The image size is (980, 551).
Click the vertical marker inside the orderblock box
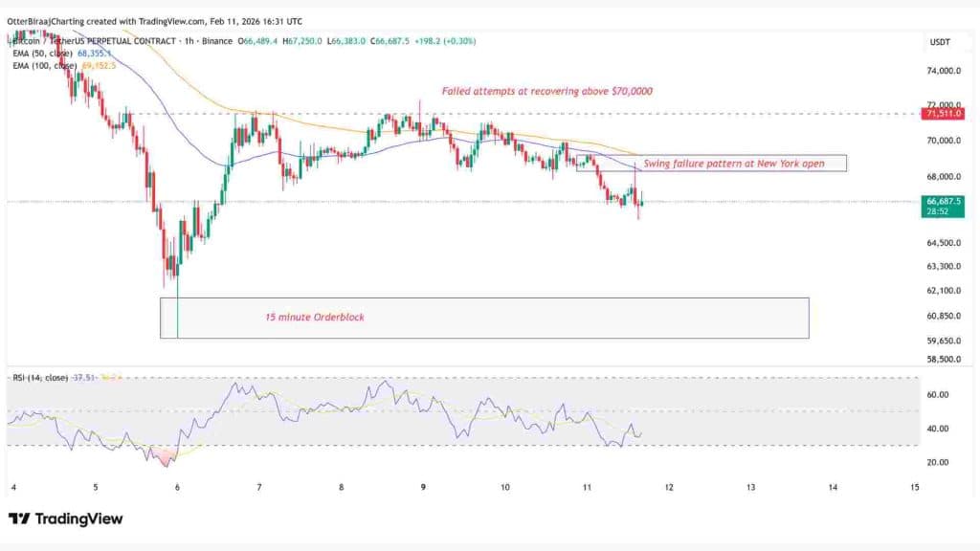point(176,316)
